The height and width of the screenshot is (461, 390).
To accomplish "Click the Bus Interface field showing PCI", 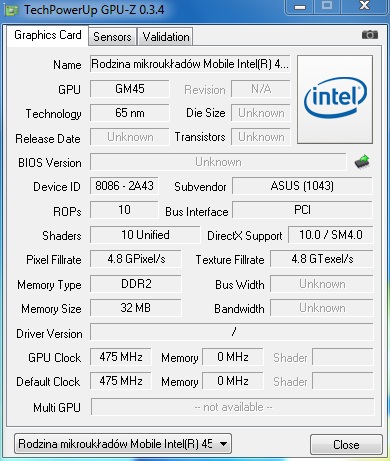I will click(302, 210).
